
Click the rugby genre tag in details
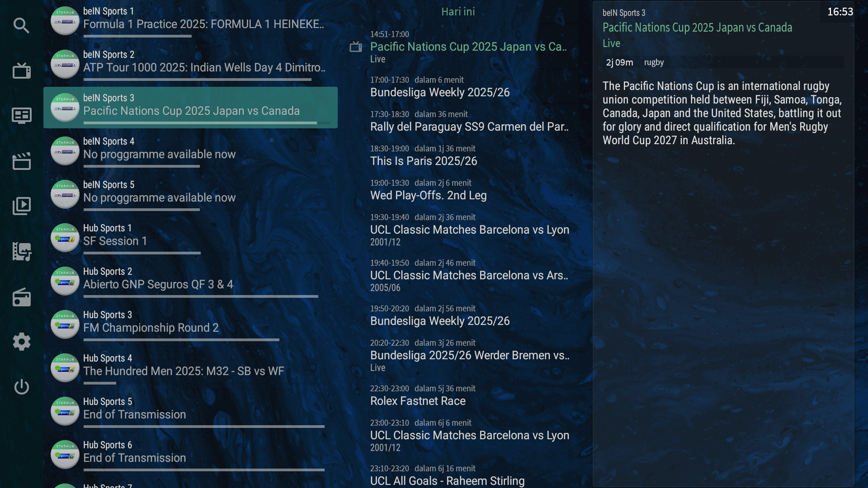coord(654,62)
